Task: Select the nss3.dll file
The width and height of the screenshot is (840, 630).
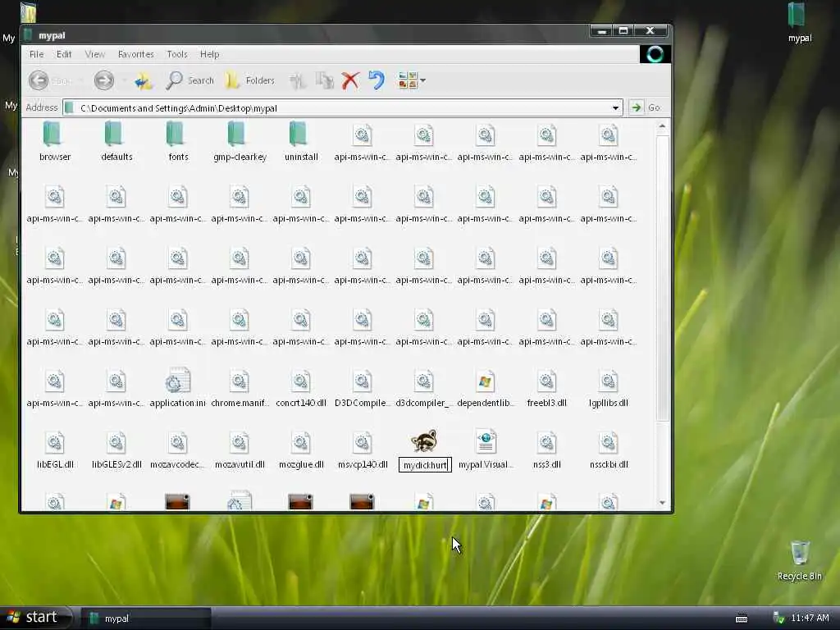Action: [547, 450]
